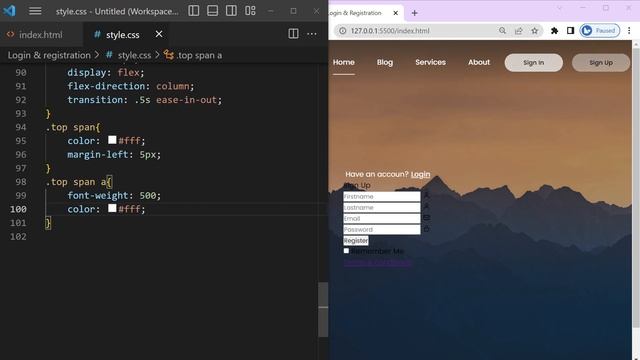Open Blog in the page navbar
Image resolution: width=640 pixels, height=360 pixels.
tap(385, 62)
